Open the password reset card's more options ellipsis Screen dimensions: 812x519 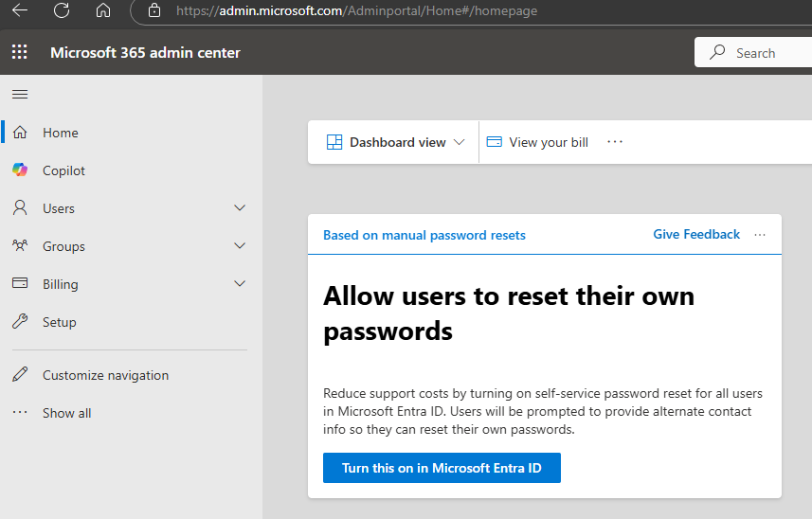(760, 235)
